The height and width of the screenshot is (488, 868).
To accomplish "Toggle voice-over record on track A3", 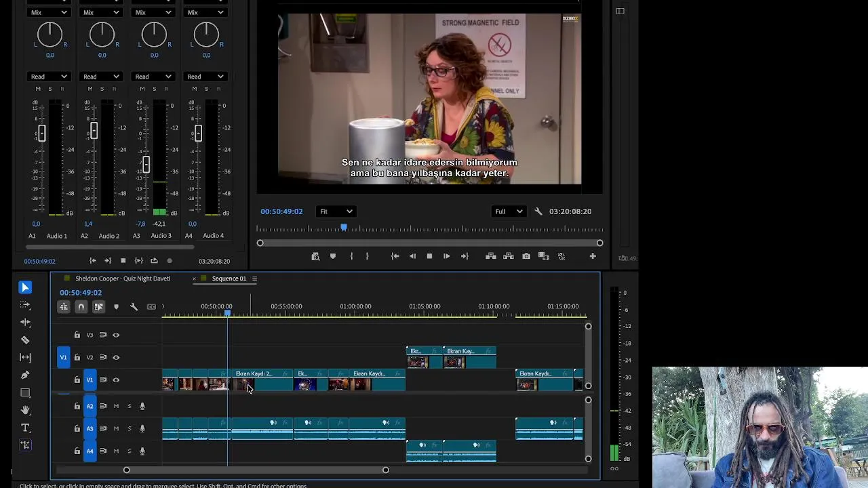I will [x=142, y=428].
